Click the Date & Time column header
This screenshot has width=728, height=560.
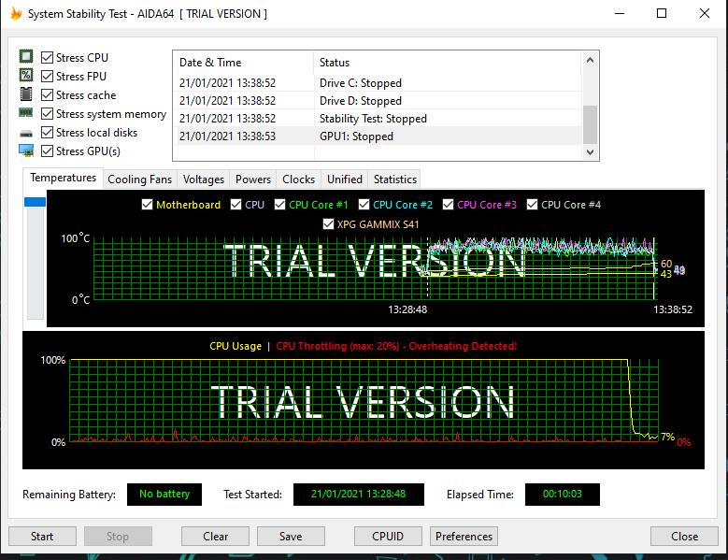pos(243,63)
